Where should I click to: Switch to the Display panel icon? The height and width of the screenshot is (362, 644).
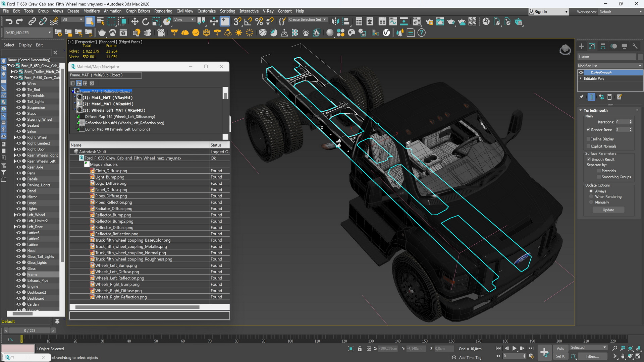625,46
